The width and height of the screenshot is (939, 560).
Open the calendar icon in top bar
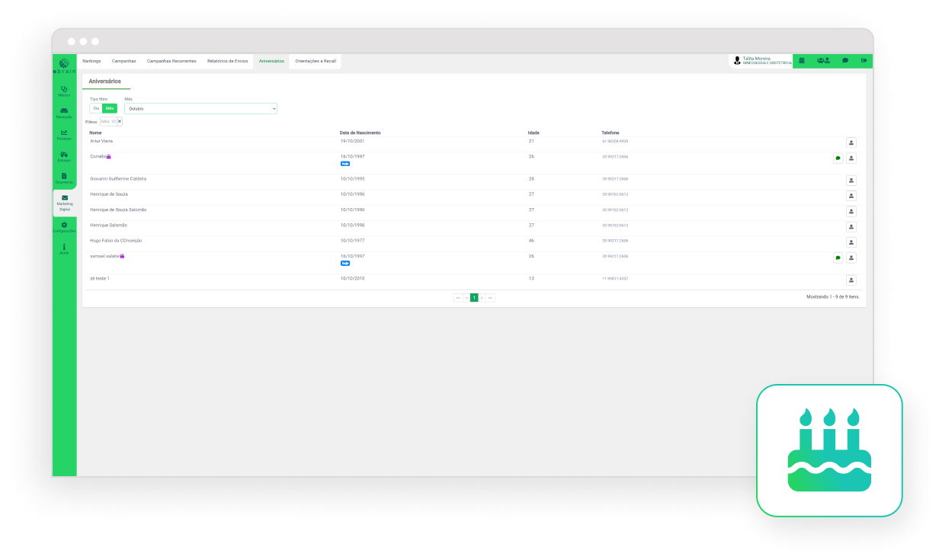(802, 61)
